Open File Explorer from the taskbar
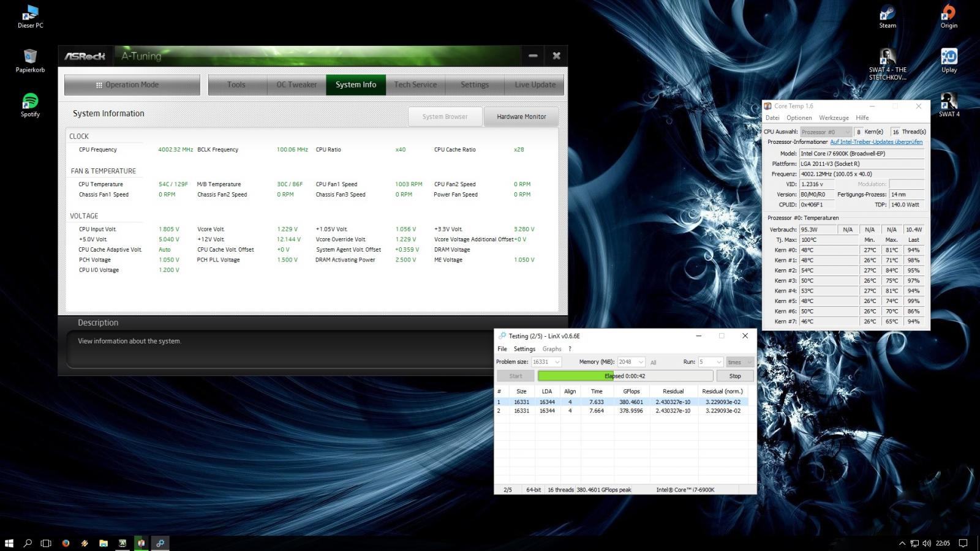Screen dimensions: 980x551 (x=104, y=543)
